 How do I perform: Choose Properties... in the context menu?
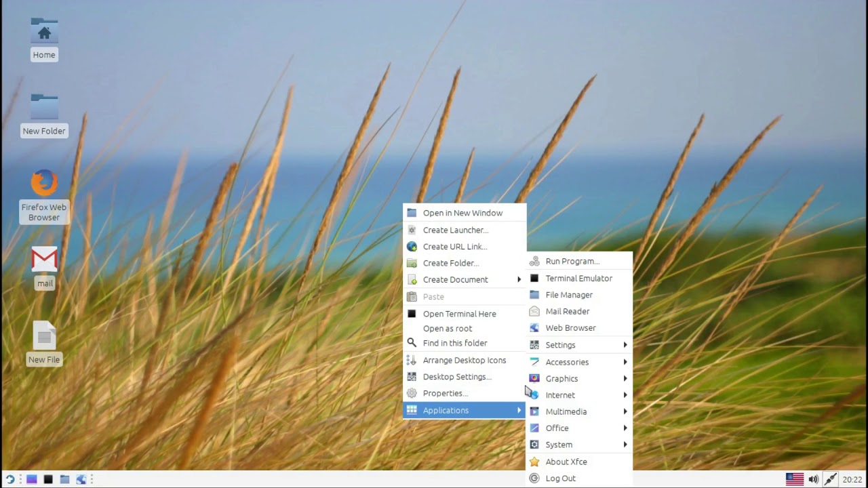click(x=465, y=393)
